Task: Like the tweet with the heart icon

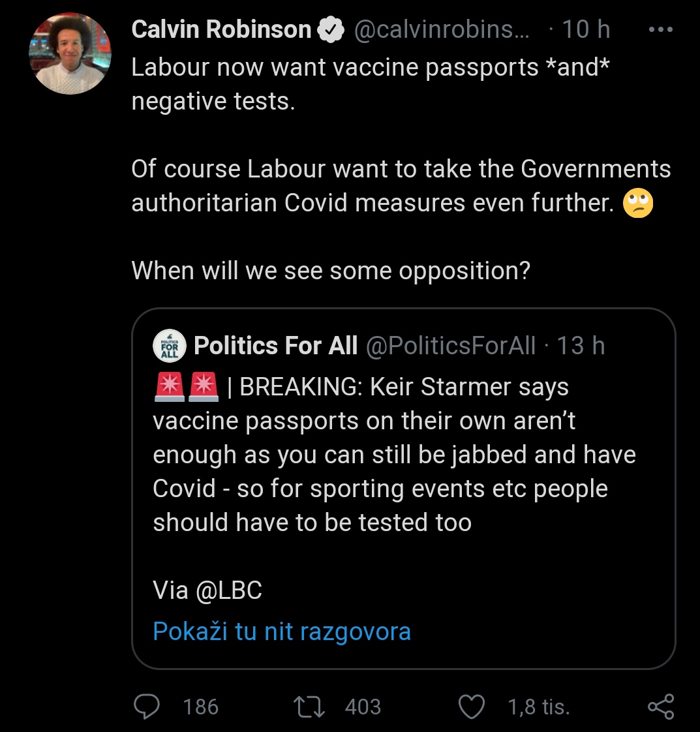Action: pos(472,707)
